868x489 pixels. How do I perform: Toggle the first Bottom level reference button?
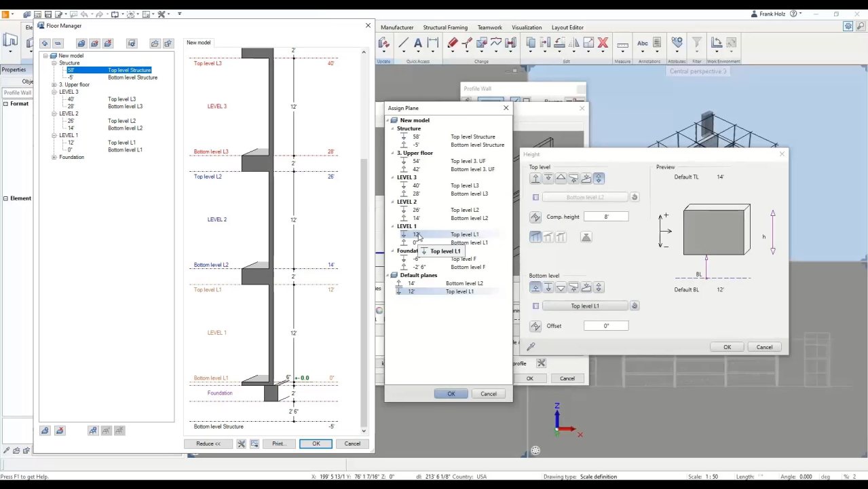535,287
